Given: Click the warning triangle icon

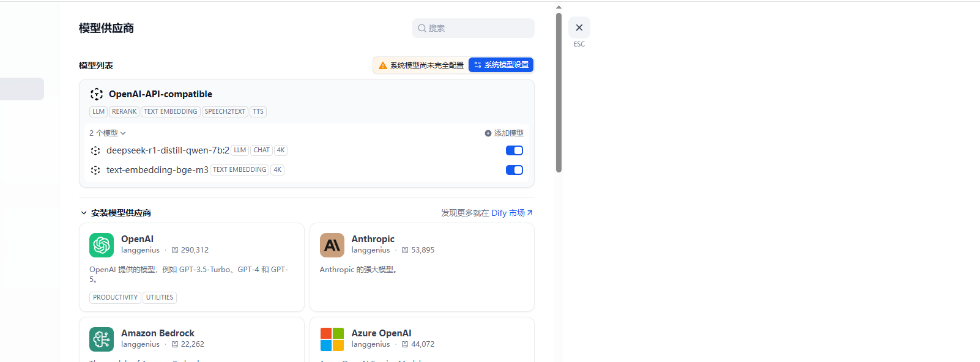Looking at the screenshot, I should 383,65.
